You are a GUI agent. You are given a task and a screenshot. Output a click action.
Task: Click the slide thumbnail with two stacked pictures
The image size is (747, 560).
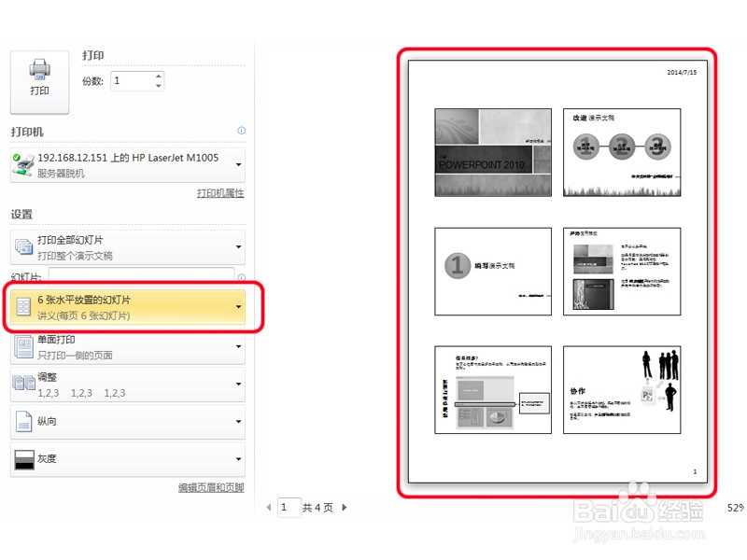click(x=622, y=272)
